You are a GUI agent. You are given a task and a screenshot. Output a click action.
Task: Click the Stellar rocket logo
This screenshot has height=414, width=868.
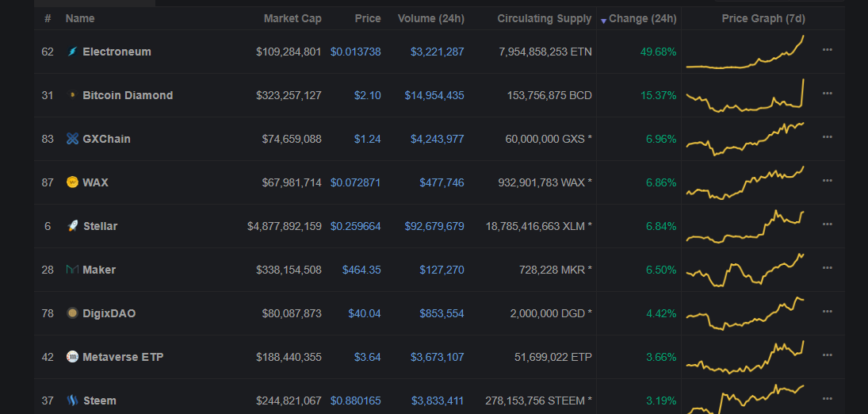(72, 225)
